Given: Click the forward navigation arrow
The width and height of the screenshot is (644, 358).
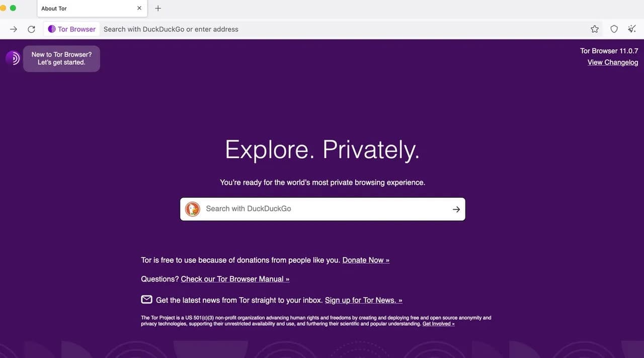Looking at the screenshot, I should tap(14, 29).
